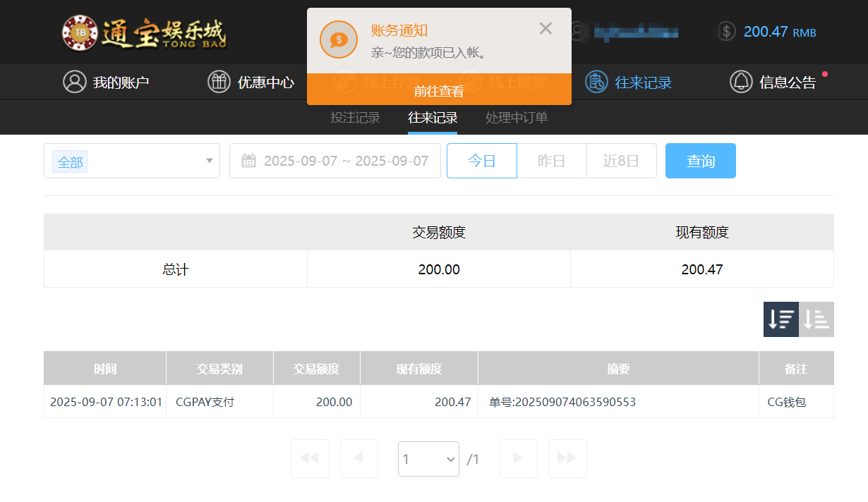Select the 昨日 date filter
The width and height of the screenshot is (868, 502).
coord(552,161)
